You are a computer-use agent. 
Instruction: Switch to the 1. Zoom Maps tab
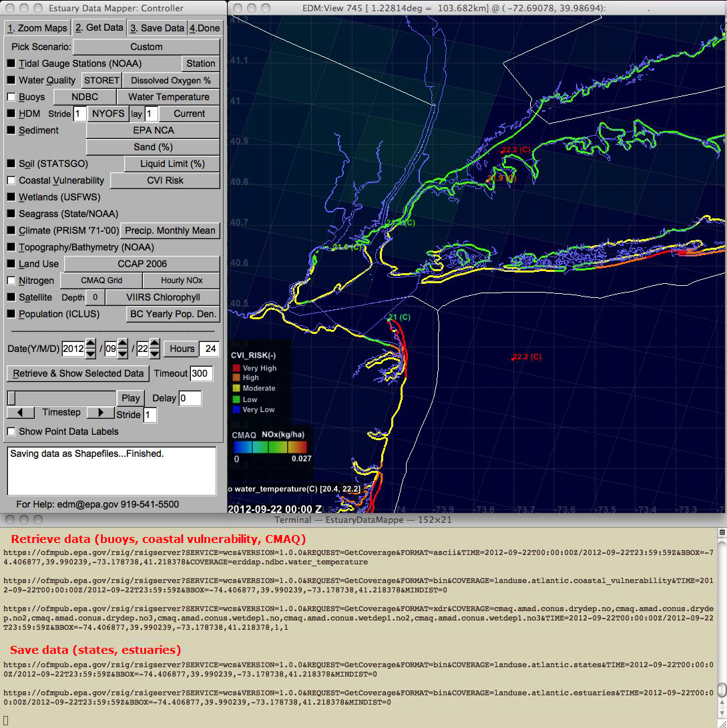tap(37, 28)
